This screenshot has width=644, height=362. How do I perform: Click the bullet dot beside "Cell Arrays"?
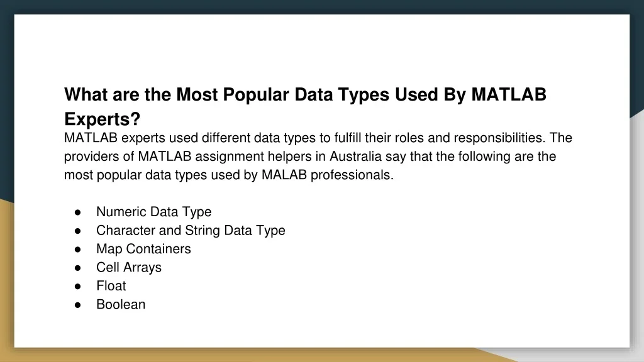click(x=77, y=268)
